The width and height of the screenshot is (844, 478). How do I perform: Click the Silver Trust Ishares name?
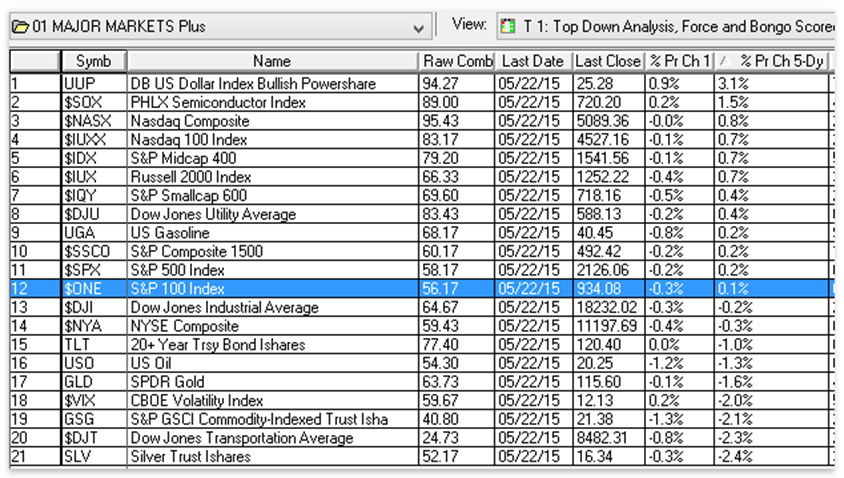[x=191, y=457]
